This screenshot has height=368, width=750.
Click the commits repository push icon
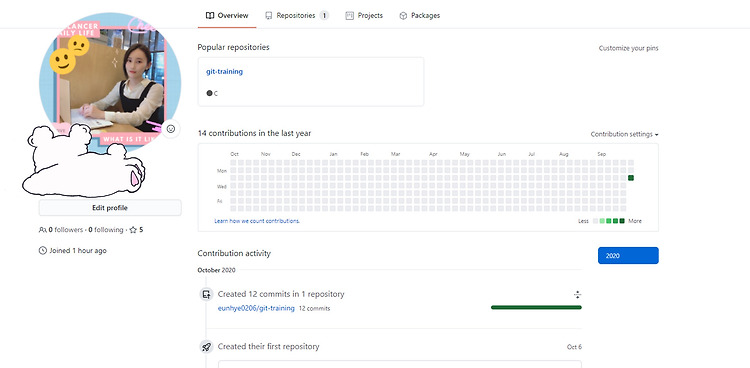206,294
